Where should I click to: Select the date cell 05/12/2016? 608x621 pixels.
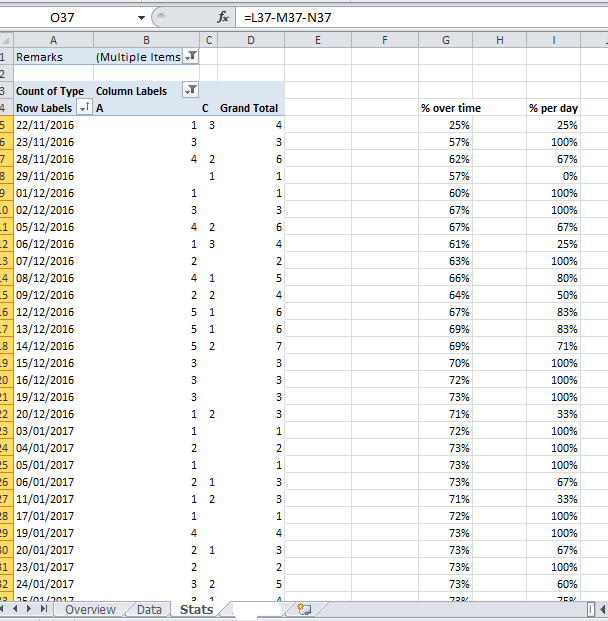[53, 227]
